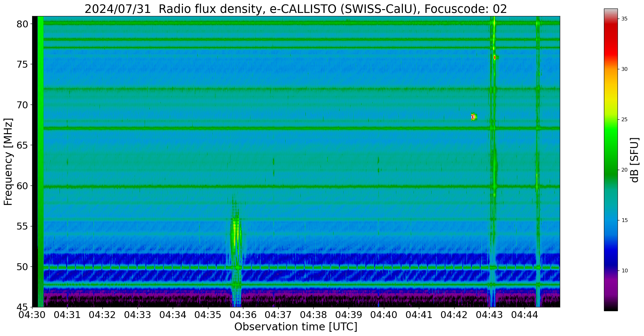Click the 55 MHz frequency tick label
The image size is (644, 336).
point(22,226)
